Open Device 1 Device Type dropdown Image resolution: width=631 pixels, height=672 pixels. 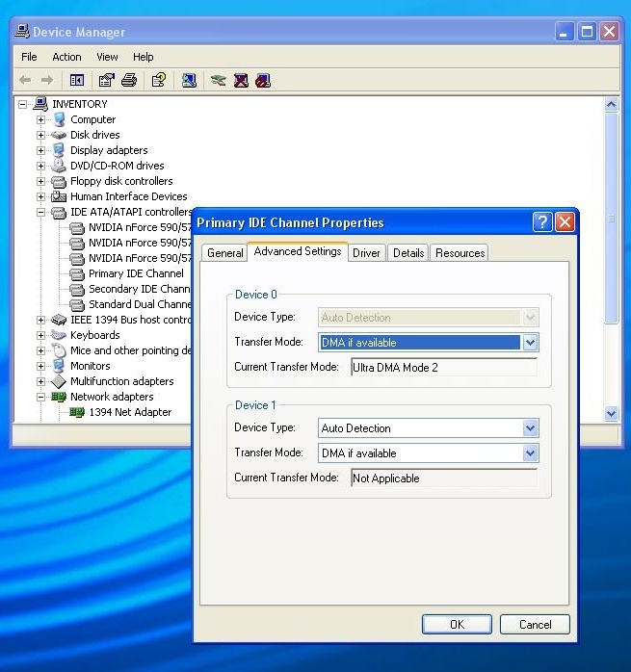[x=530, y=427]
